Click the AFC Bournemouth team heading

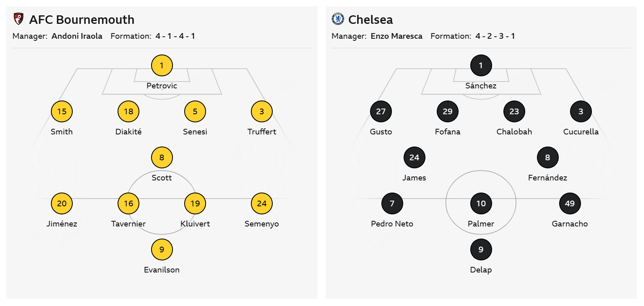82,19
